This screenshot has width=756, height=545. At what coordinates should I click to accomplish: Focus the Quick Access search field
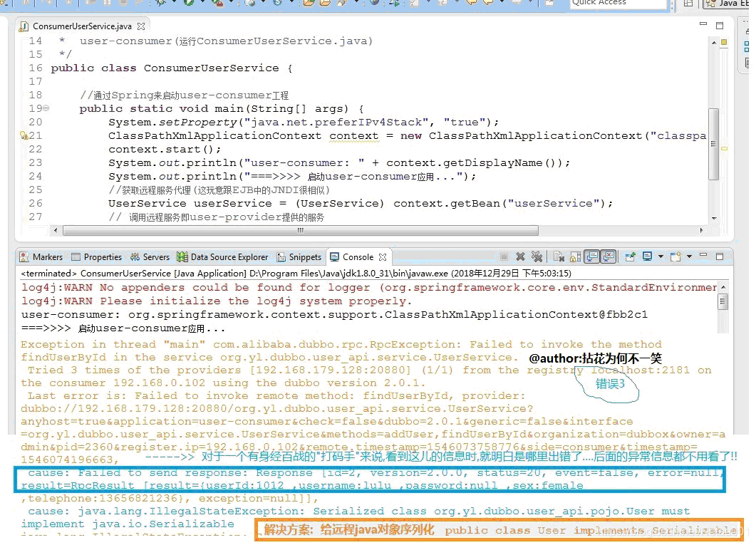pos(618,3)
